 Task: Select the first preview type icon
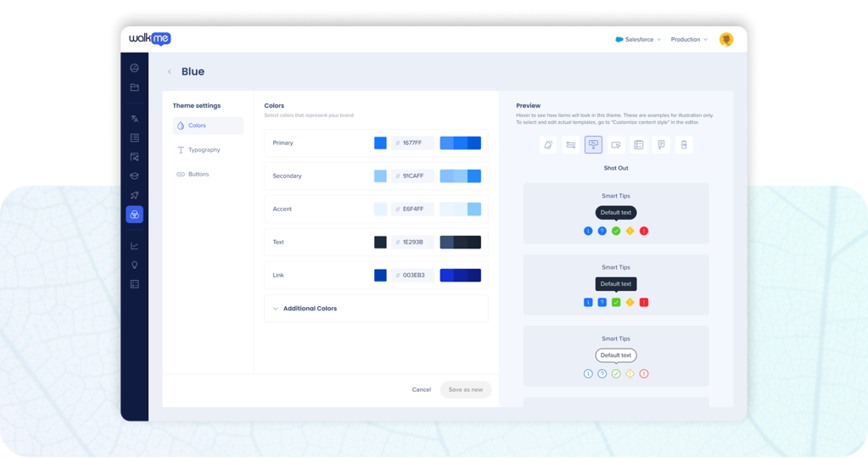tap(548, 145)
